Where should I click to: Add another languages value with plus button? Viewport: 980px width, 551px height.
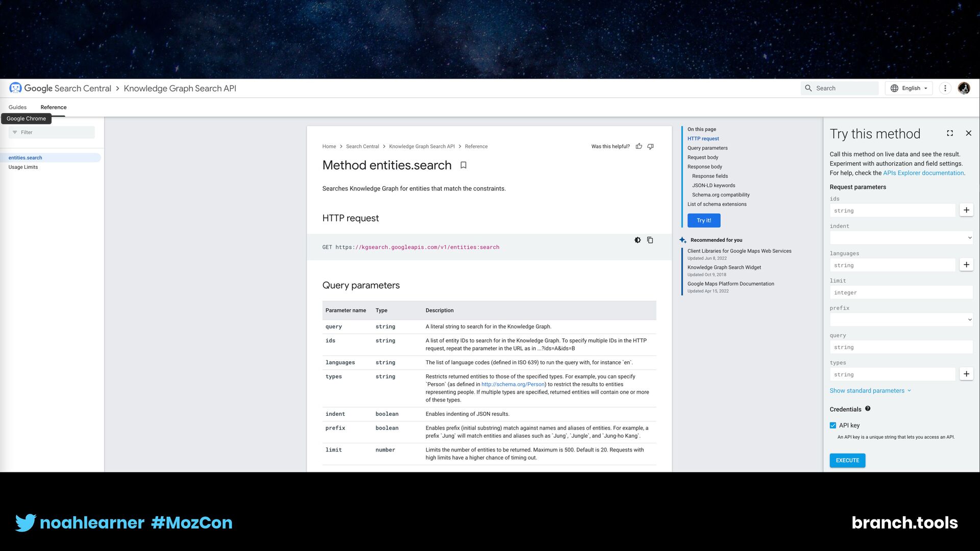point(966,265)
